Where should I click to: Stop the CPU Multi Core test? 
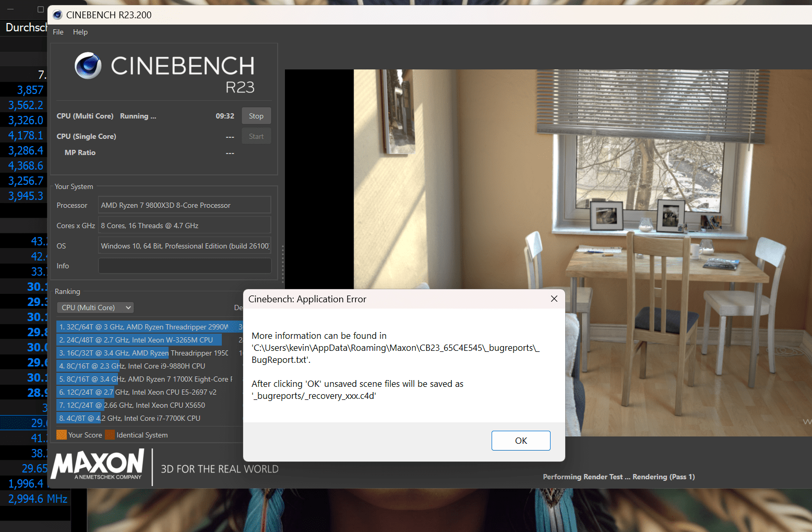[256, 116]
